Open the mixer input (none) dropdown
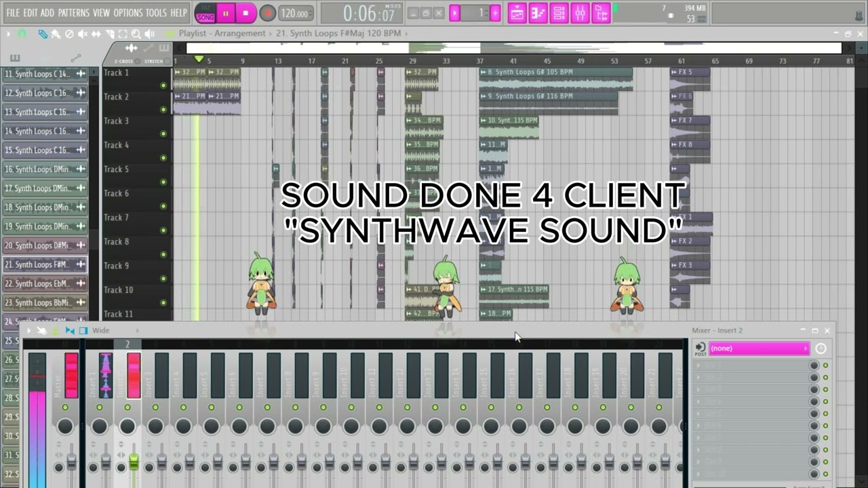Image resolution: width=868 pixels, height=488 pixels. pyautogui.click(x=759, y=348)
